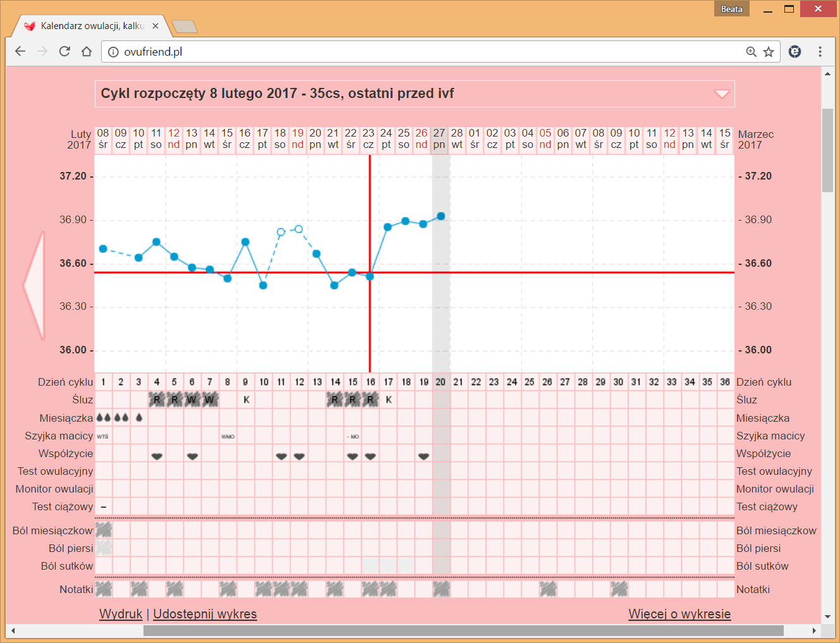The width and height of the screenshot is (840, 643).
Task: Open Chrome's three-dot menu
Action: [x=820, y=52]
